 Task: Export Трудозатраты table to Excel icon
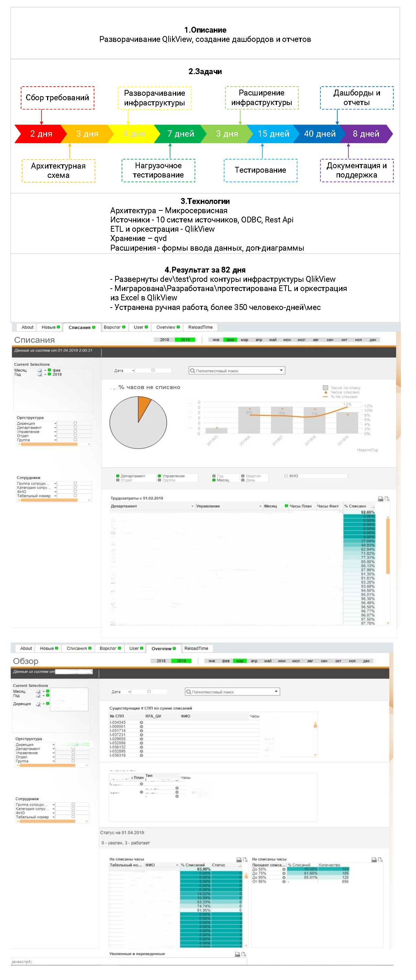tap(387, 498)
